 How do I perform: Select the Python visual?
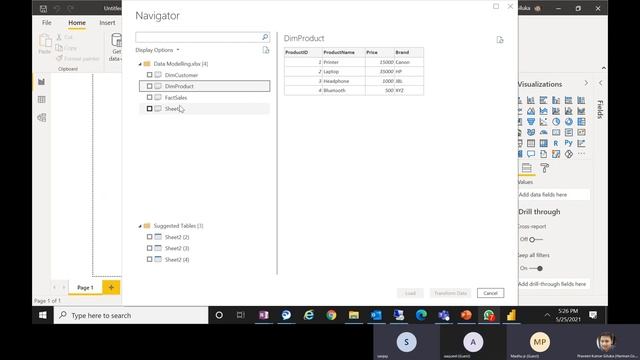[x=569, y=143]
